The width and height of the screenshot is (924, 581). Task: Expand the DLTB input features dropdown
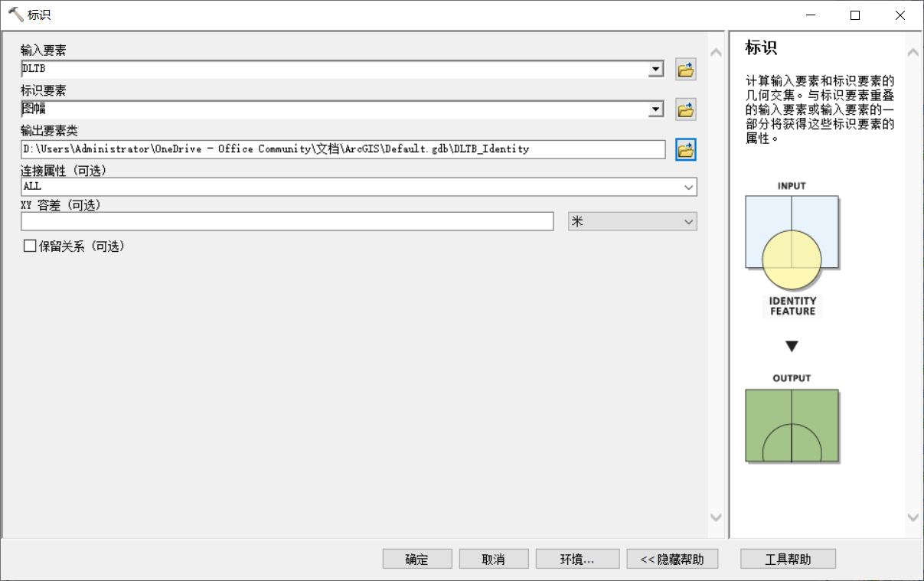[655, 69]
